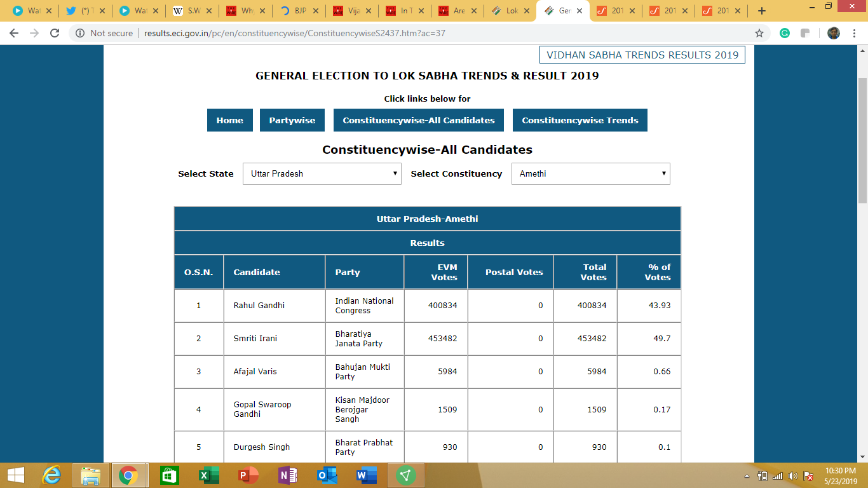Open the green paper-plane app in taskbar
Image resolution: width=868 pixels, height=488 pixels.
pyautogui.click(x=406, y=475)
